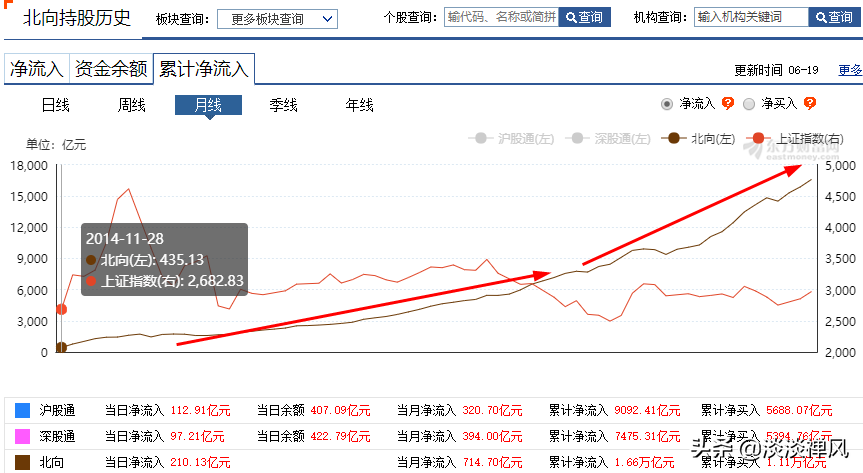Click the blue 沪股通 color swatch
The width and height of the screenshot is (863, 473).
23,410
